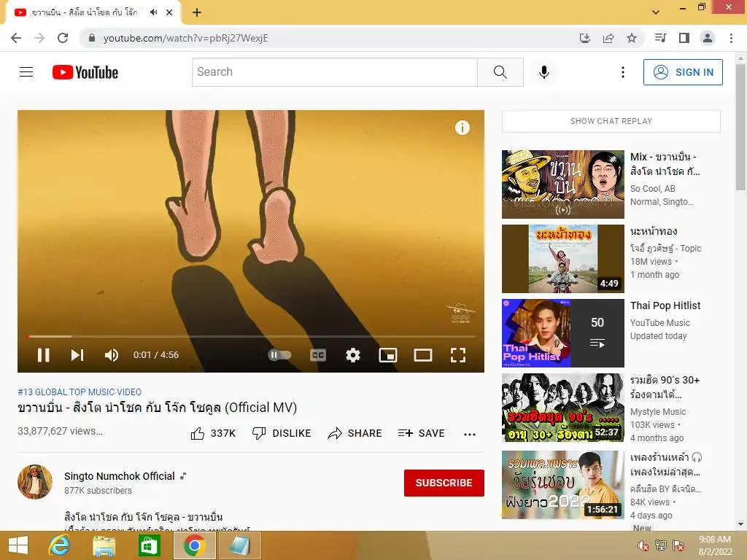The image size is (747, 560).
Task: Pause the video
Action: click(43, 355)
